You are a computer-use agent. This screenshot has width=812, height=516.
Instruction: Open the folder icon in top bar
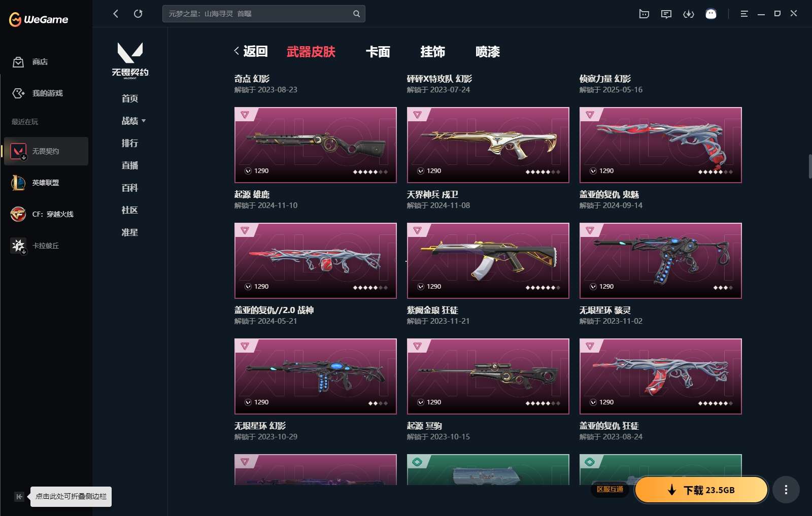click(644, 14)
